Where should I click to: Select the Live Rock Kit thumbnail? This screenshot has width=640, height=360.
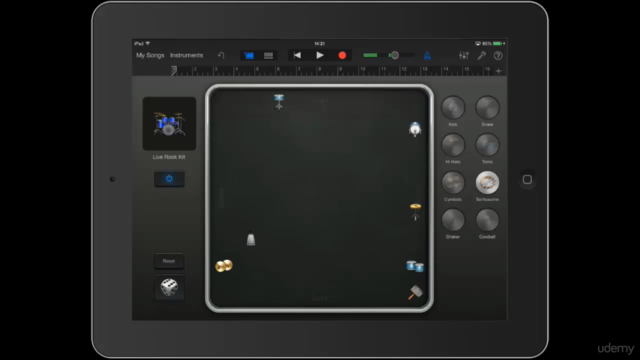[x=169, y=124]
